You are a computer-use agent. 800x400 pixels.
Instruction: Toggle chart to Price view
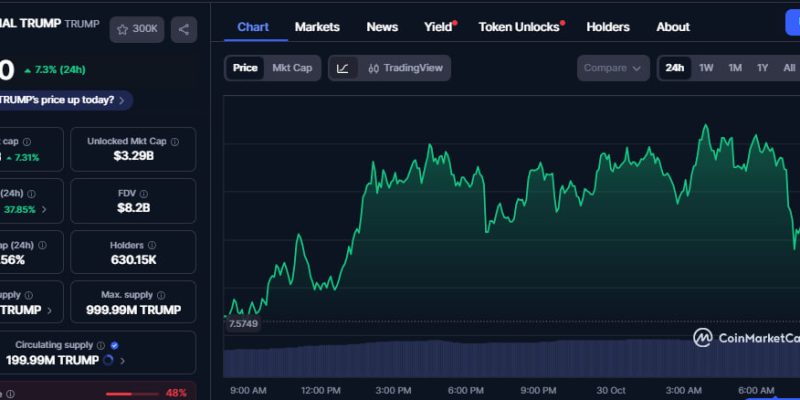tap(245, 68)
